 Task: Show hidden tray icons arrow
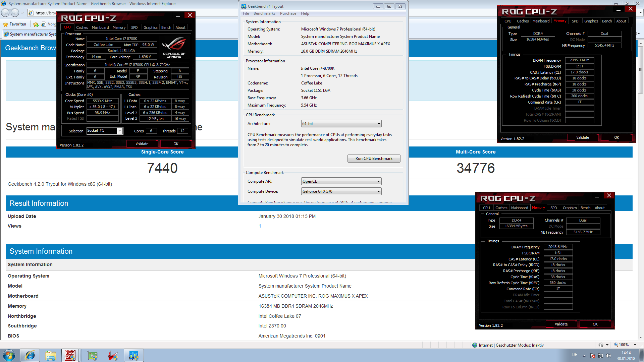(584, 356)
